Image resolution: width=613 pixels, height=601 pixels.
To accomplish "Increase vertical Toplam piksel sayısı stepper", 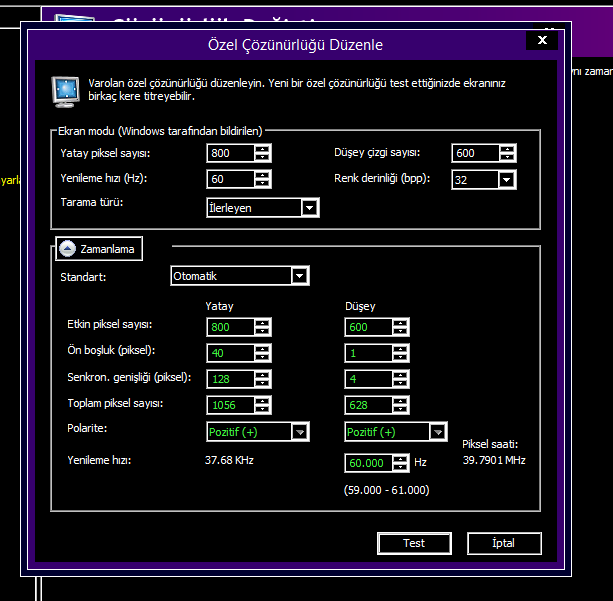I will tap(400, 400).
